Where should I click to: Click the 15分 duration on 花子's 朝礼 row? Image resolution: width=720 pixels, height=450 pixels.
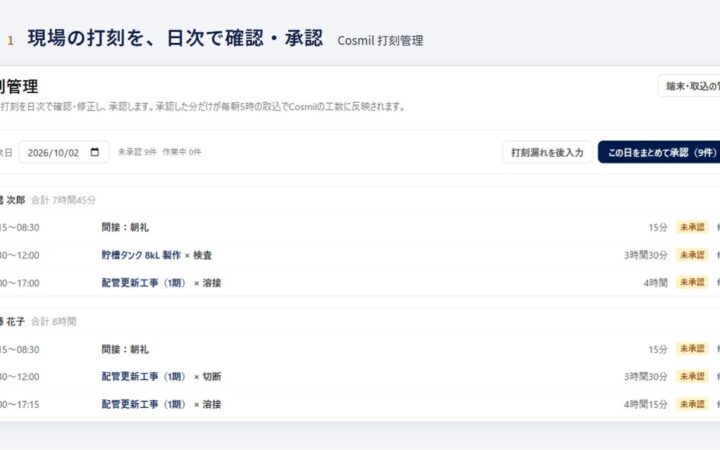pos(658,349)
